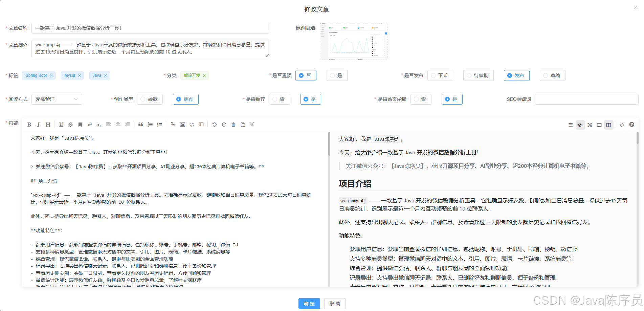Apply italic formatting in the editor
Viewport: 644px width, 311px height.
[39, 125]
